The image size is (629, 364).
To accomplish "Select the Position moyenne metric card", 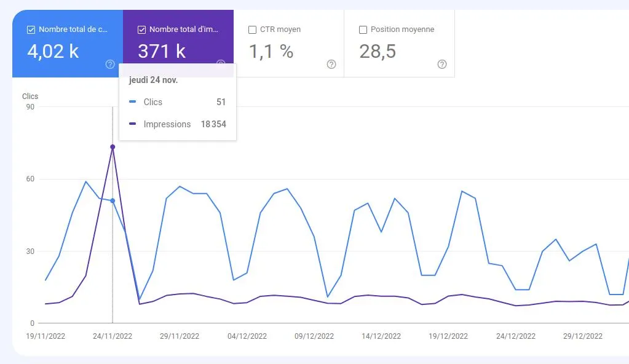I will click(400, 43).
